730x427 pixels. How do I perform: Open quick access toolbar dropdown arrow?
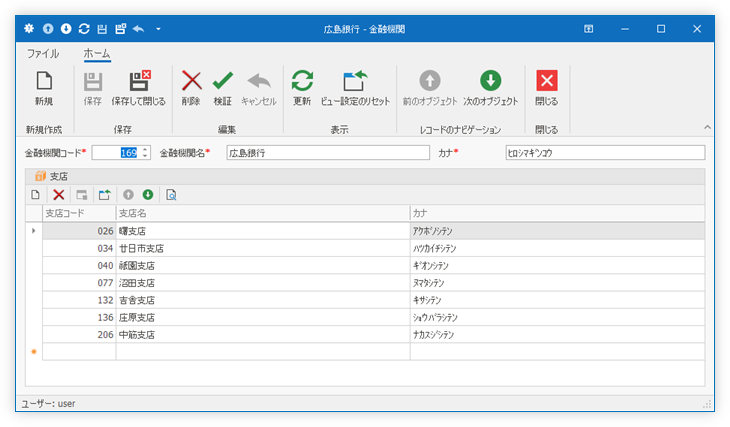tap(158, 29)
